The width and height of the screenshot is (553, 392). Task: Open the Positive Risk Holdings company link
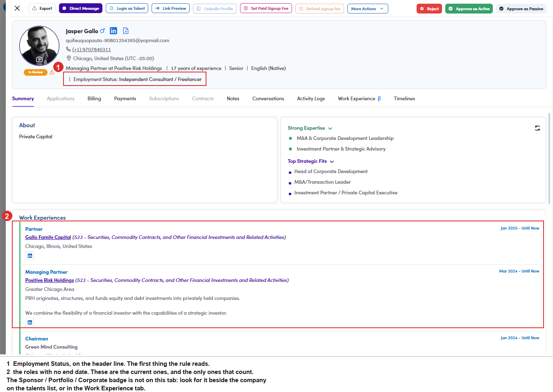pyautogui.click(x=50, y=280)
